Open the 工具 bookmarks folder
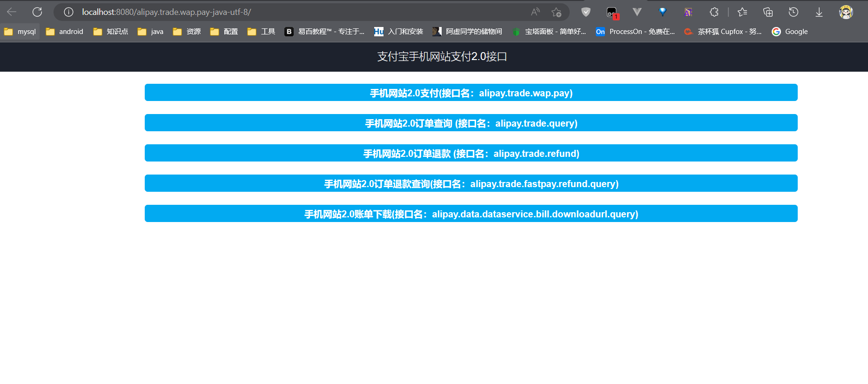This screenshot has height=384, width=868. pyautogui.click(x=261, y=32)
